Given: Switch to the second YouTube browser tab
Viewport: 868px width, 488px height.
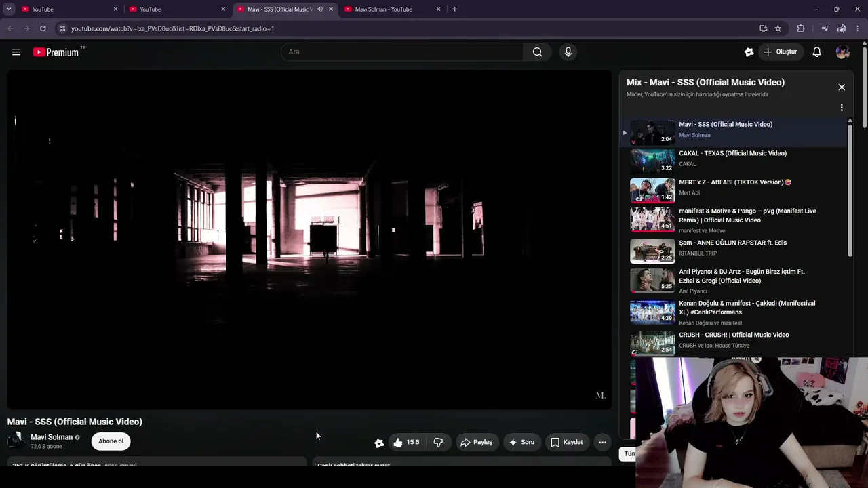Looking at the screenshot, I should (176, 9).
